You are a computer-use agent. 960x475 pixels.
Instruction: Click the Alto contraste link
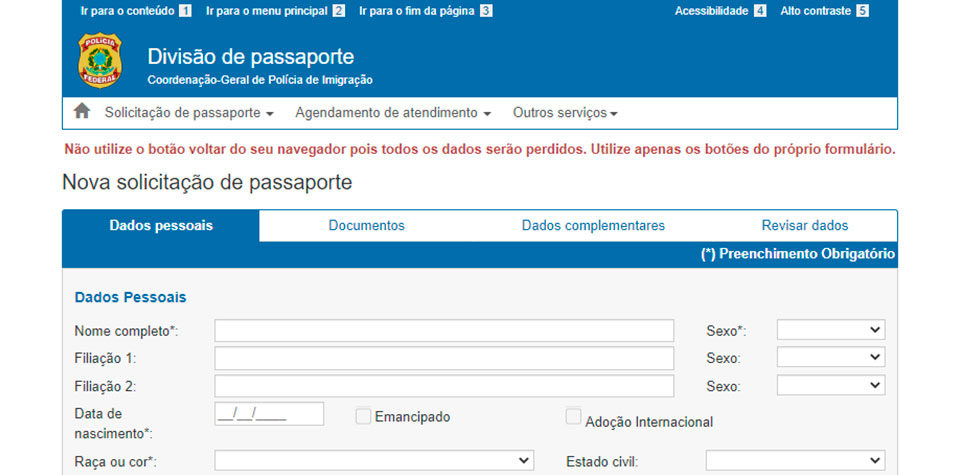coord(815,11)
